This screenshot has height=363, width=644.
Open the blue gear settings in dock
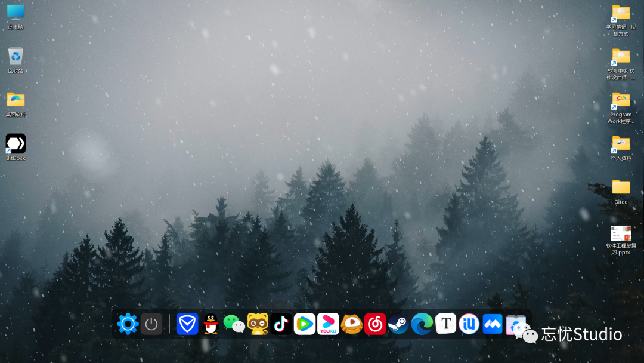128,324
